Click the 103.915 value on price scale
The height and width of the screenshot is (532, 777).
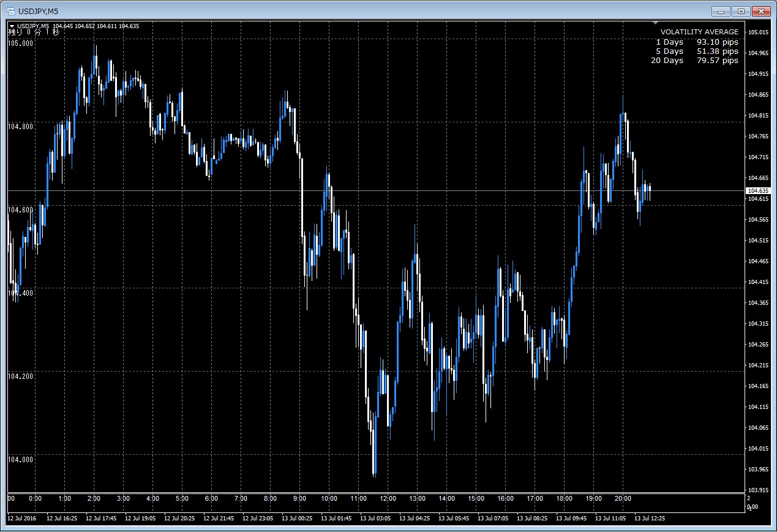tap(758, 490)
